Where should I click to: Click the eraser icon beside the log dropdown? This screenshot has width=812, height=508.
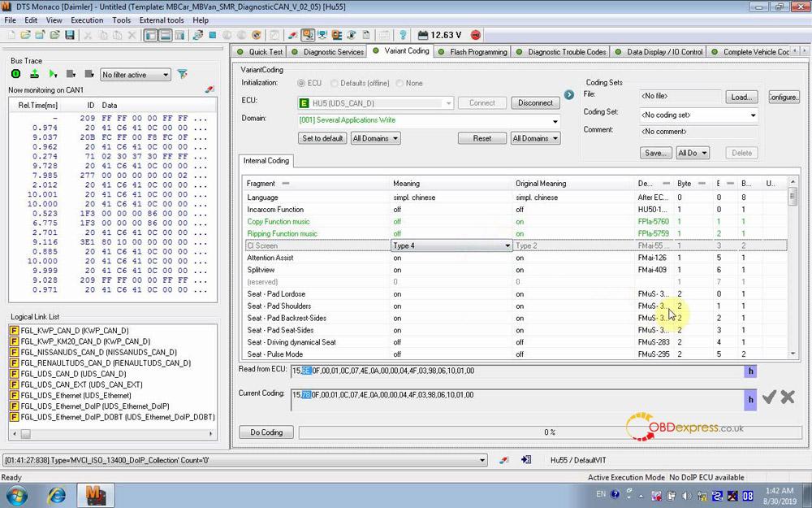click(x=503, y=460)
